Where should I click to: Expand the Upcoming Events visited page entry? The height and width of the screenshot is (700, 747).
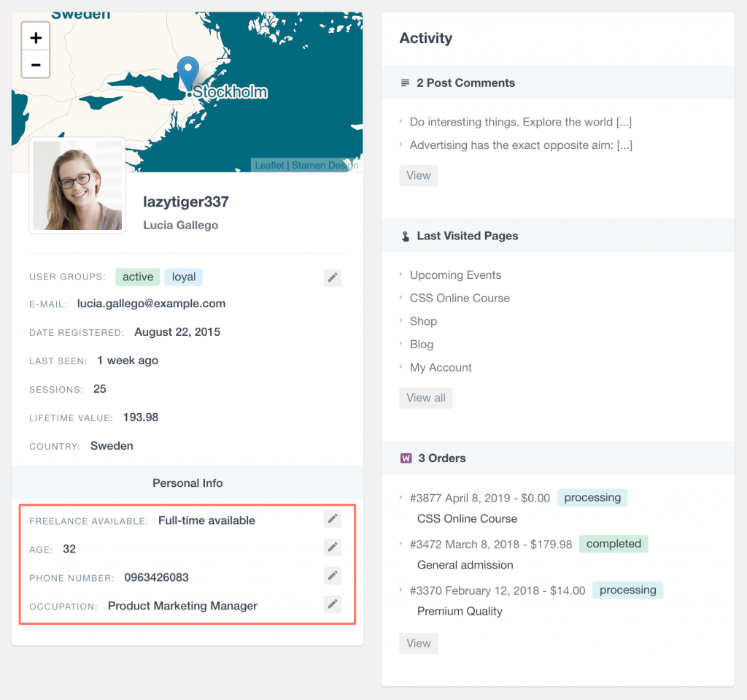point(400,275)
